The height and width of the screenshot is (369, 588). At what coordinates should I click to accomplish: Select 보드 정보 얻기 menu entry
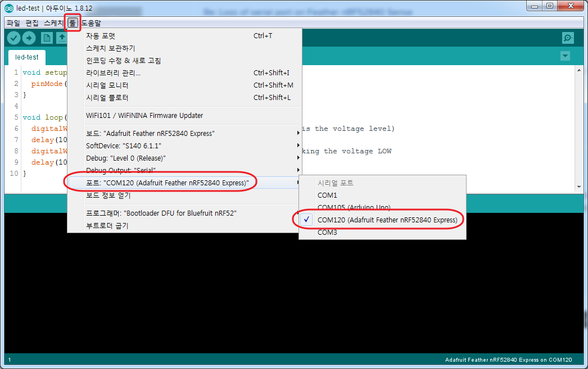tap(184, 195)
